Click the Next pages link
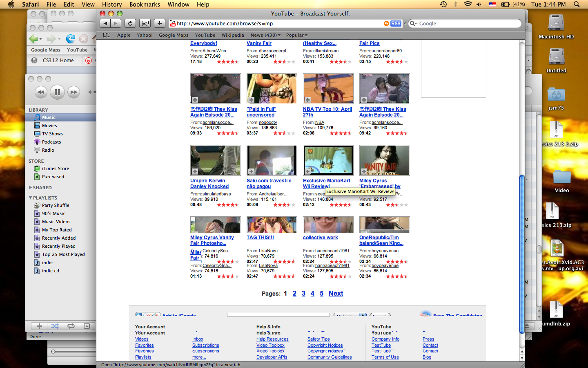The image size is (588, 368). [x=336, y=294]
